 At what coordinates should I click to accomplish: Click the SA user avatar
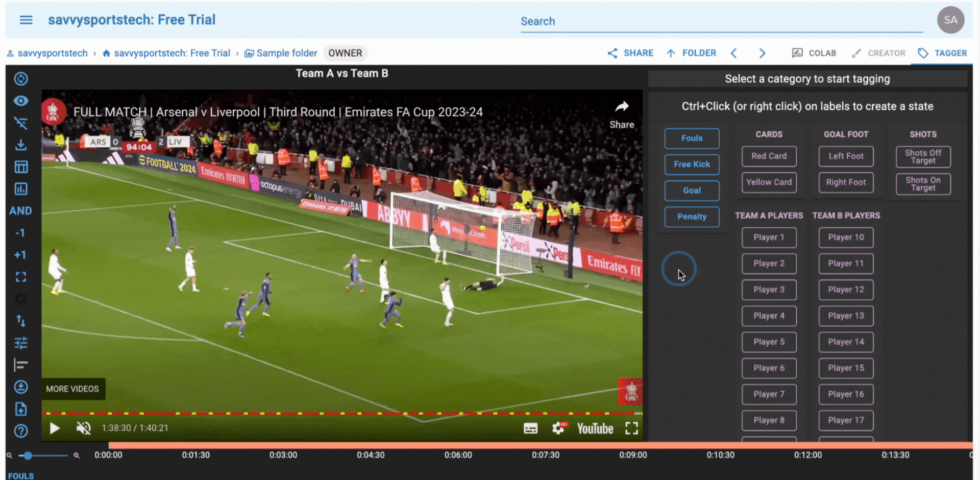[950, 20]
